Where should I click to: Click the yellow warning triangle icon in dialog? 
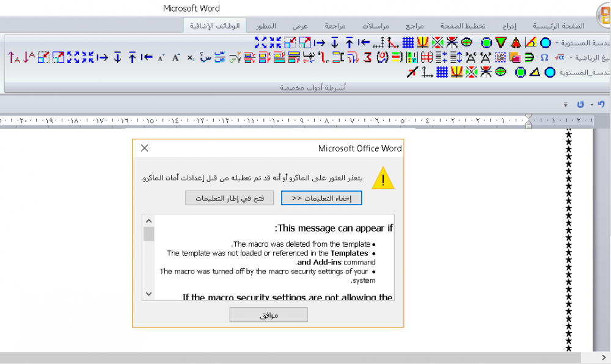(x=383, y=178)
